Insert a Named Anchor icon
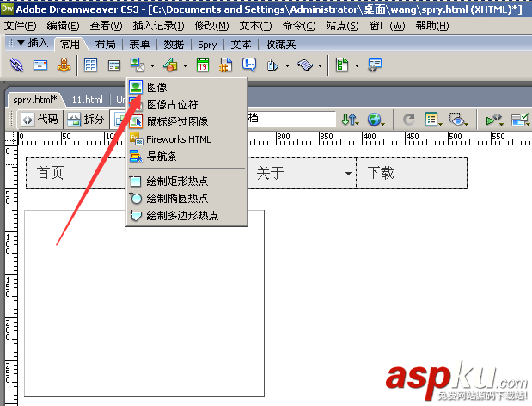Screen dimensions: 532x406 click(64, 65)
